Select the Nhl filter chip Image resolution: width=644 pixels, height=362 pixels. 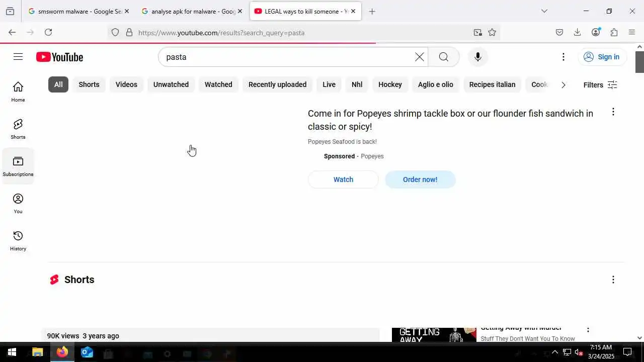[357, 84]
